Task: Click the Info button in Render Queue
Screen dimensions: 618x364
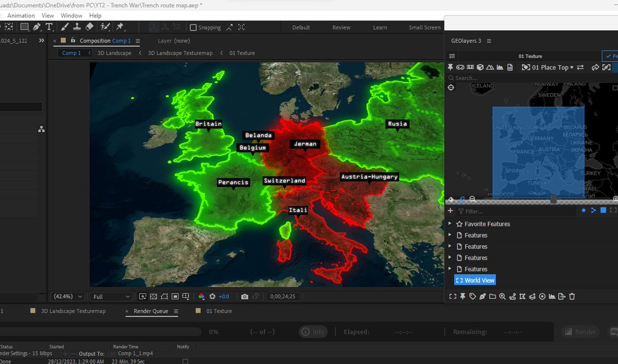Action: [x=314, y=332]
